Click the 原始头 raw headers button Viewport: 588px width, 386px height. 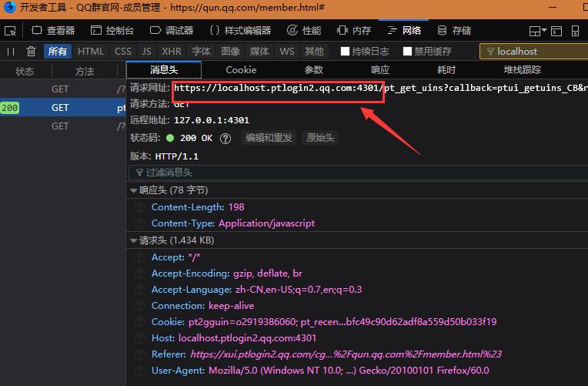pos(320,138)
